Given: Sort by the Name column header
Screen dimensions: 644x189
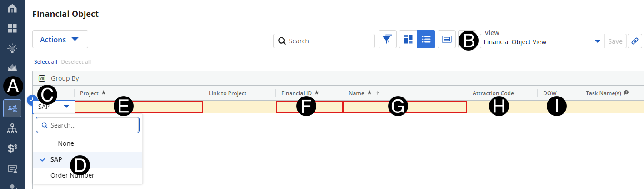Looking at the screenshot, I should point(357,93).
